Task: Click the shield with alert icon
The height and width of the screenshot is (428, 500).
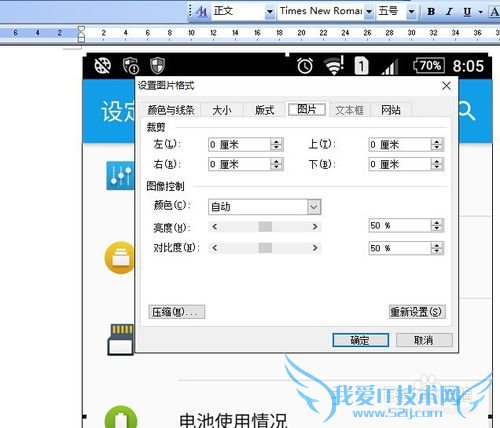Action: pyautogui.click(x=131, y=65)
